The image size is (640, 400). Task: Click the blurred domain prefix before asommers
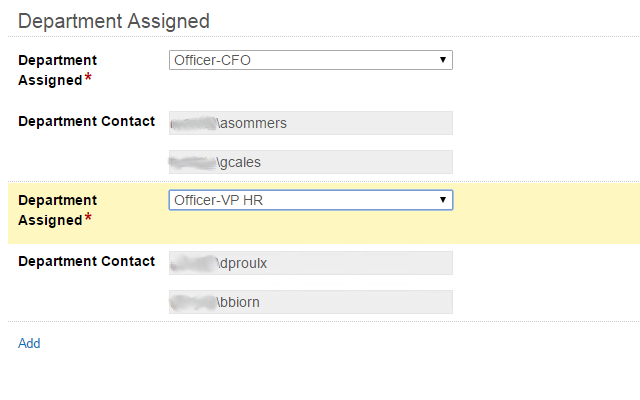[194, 123]
